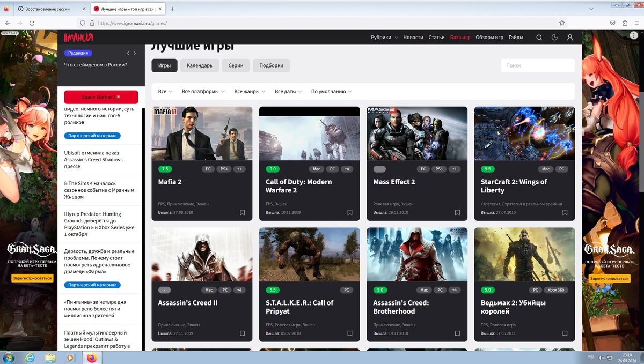
Task: Show previous editorial slide arrow
Action: [128, 53]
